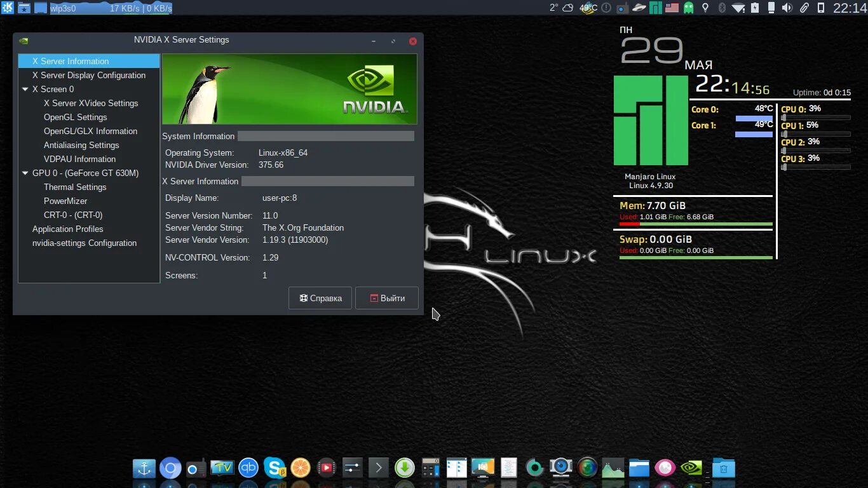Open the trash in the dock
The height and width of the screenshot is (488, 868).
click(723, 469)
